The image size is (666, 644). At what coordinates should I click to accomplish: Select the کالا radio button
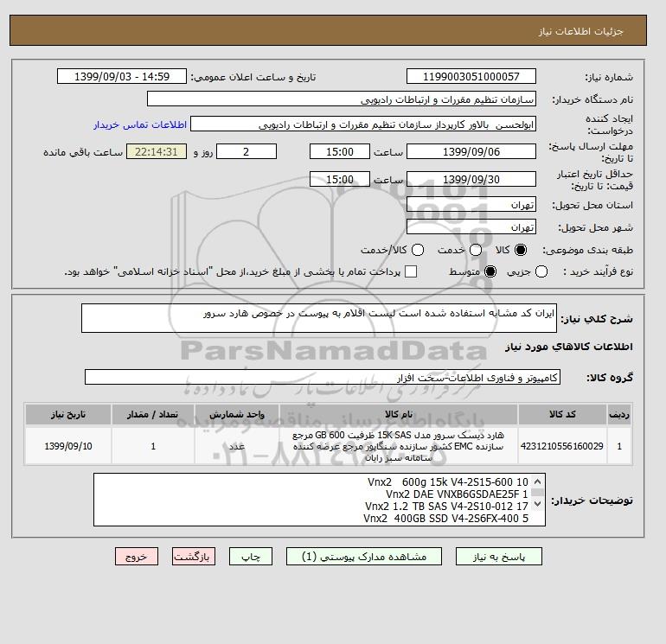(x=521, y=250)
